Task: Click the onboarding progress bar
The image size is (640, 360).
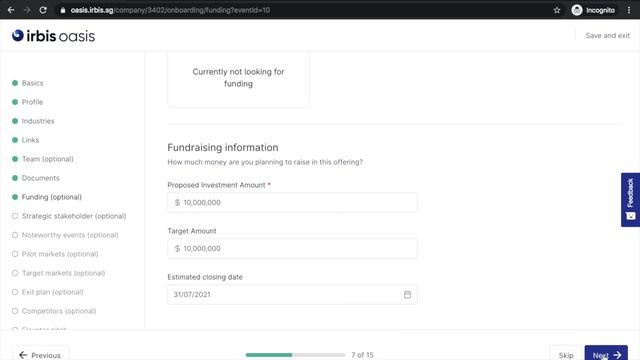Action: tap(295, 355)
